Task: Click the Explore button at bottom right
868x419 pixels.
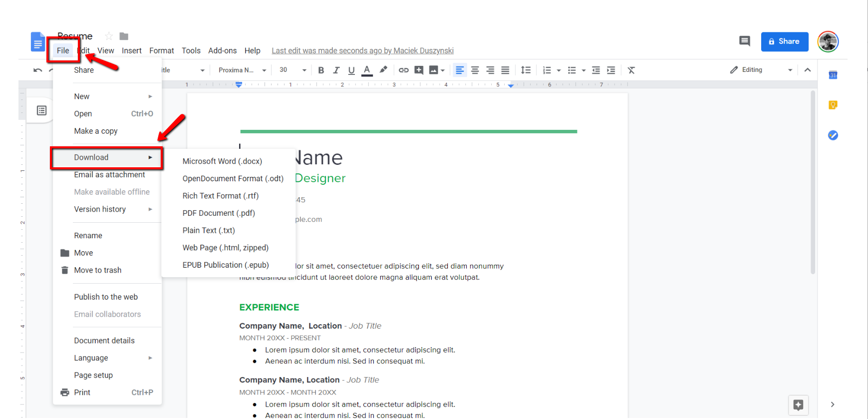Action: point(798,405)
